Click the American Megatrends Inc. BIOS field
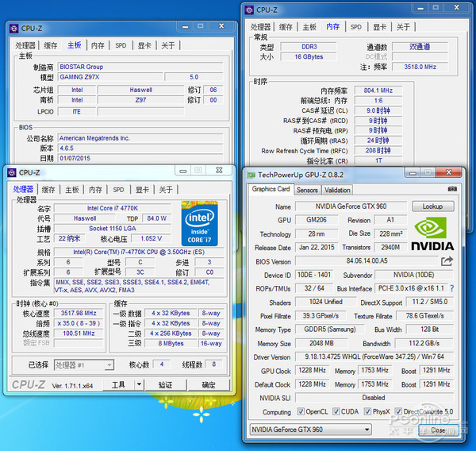Viewport: 476px width, 451px height. (x=140, y=138)
